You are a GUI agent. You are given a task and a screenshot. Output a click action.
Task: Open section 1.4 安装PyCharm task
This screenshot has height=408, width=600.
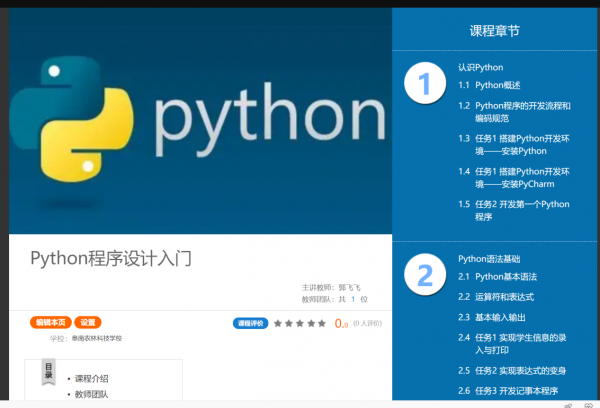point(514,178)
